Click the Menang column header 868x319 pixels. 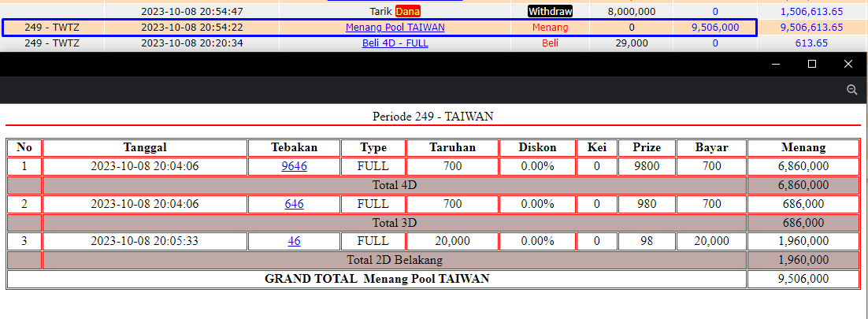tap(803, 147)
